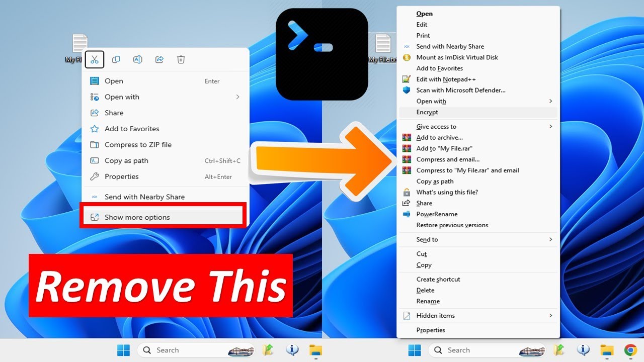Viewport: 644px width, 362px height.
Task: Choose Edit with Notepad++
Action: (478, 79)
